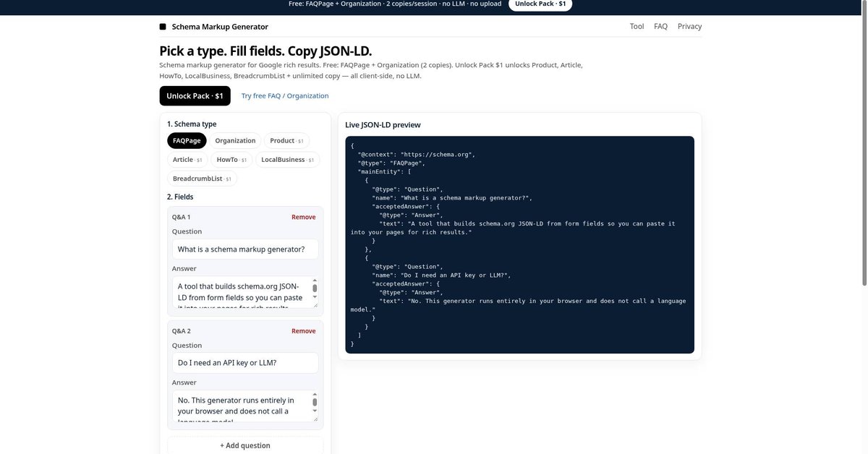The height and width of the screenshot is (454, 868).
Task: Select the Product $1 schema type
Action: [x=286, y=140]
